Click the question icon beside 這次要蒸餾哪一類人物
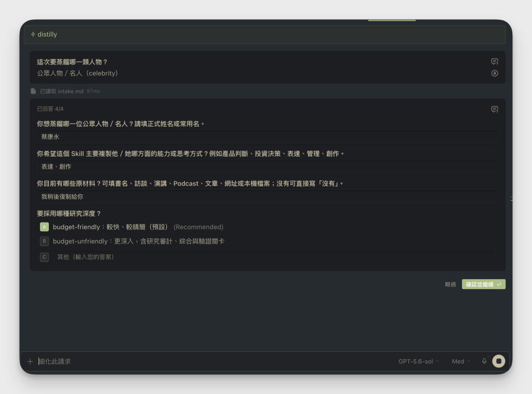The image size is (532, 394). click(495, 61)
